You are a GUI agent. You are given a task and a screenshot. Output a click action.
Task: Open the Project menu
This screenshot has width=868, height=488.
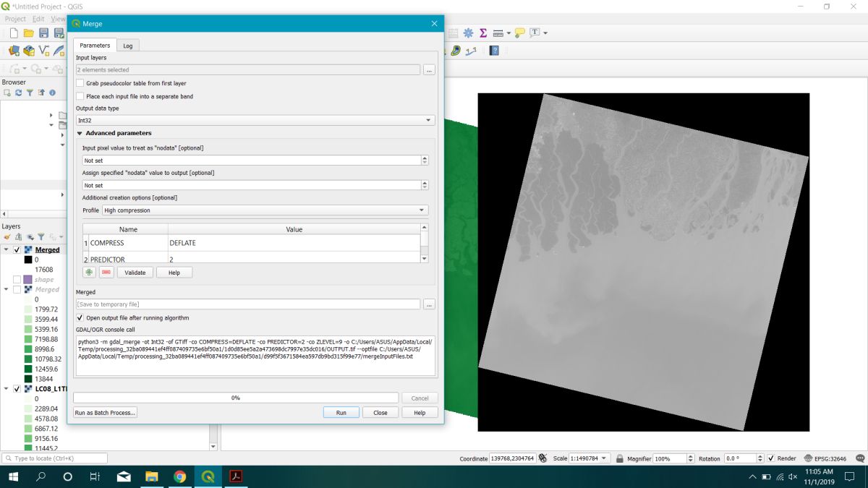(x=15, y=19)
